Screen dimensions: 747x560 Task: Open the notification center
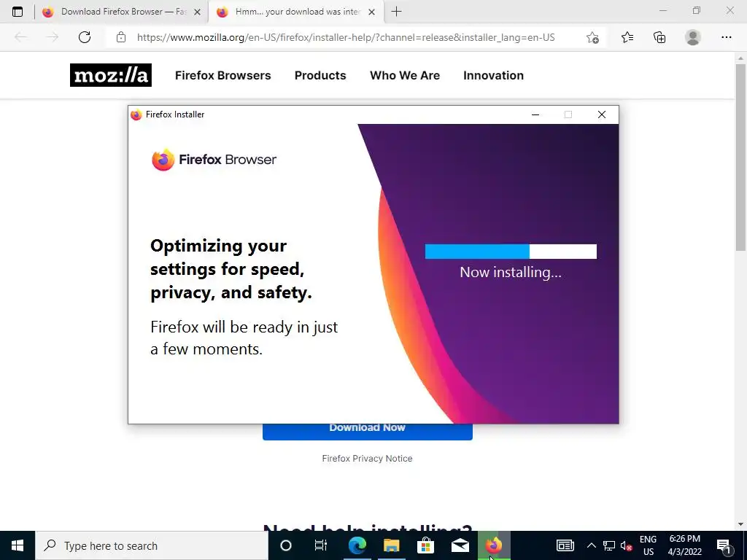pyautogui.click(x=724, y=545)
